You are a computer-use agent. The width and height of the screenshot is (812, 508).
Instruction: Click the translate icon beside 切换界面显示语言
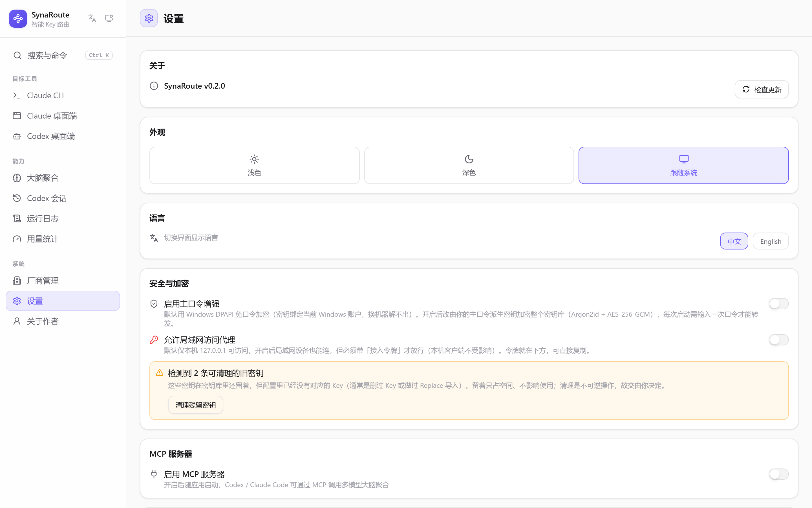[154, 238]
